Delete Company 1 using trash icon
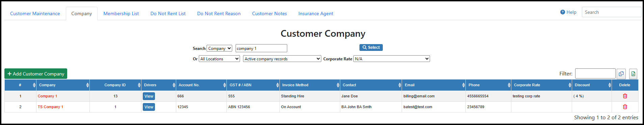The height and width of the screenshot is (125, 644). click(x=625, y=96)
